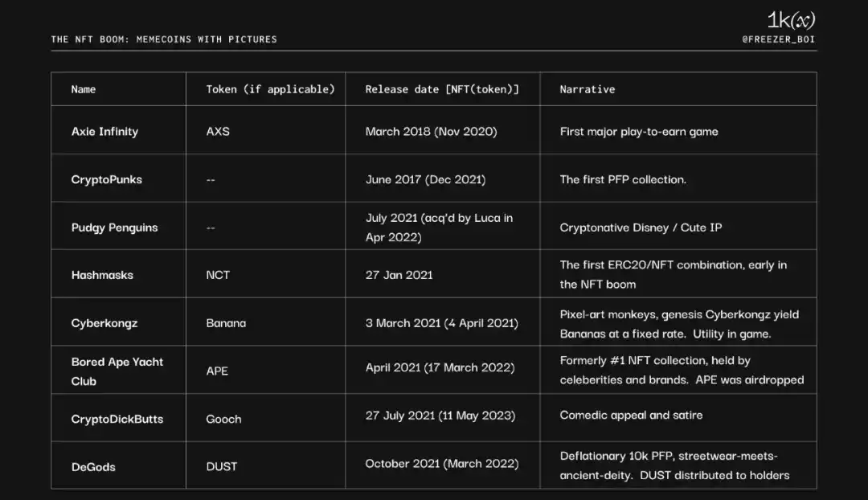
Task: Select the Cyberkongz name cell
Action: (104, 323)
